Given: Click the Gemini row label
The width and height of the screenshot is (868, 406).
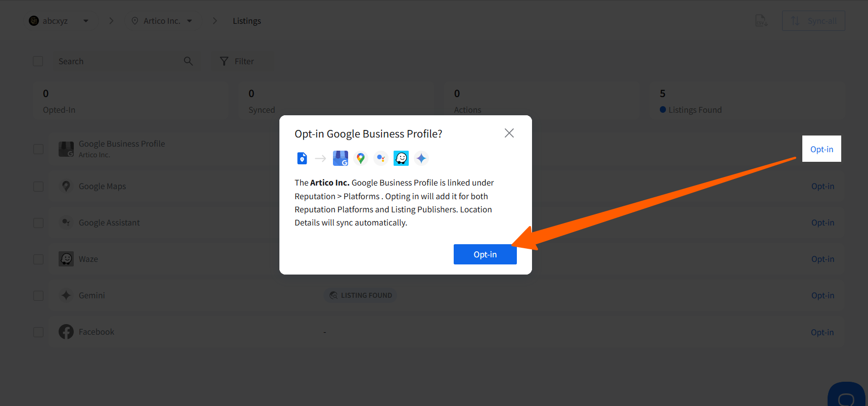Looking at the screenshot, I should [92, 295].
